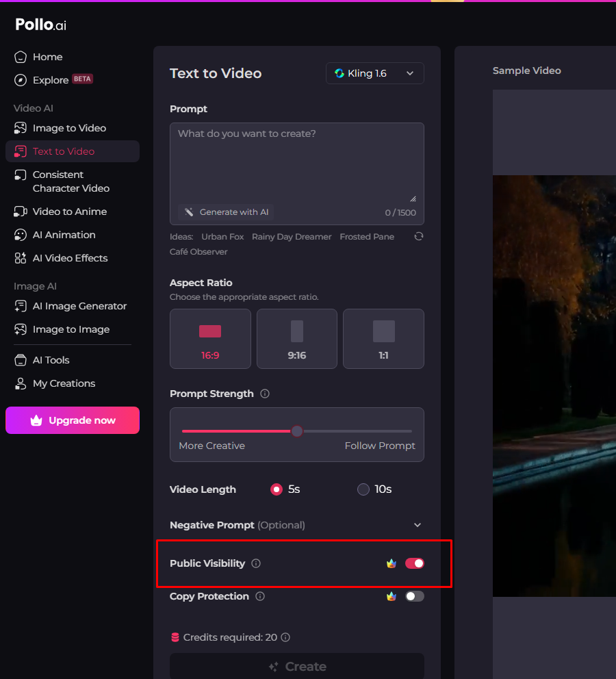Viewport: 616px width, 679px height.
Task: Click the Public Visibility info icon
Action: click(x=256, y=563)
